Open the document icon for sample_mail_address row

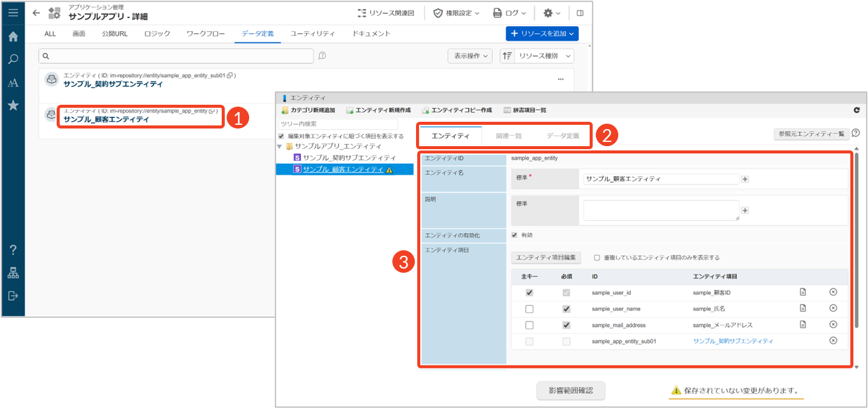(803, 325)
